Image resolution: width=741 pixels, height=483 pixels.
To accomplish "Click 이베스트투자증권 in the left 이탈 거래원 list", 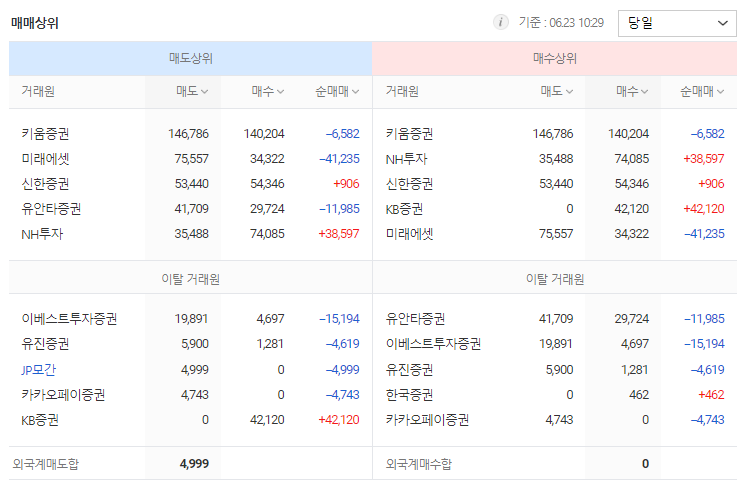I will [69, 319].
